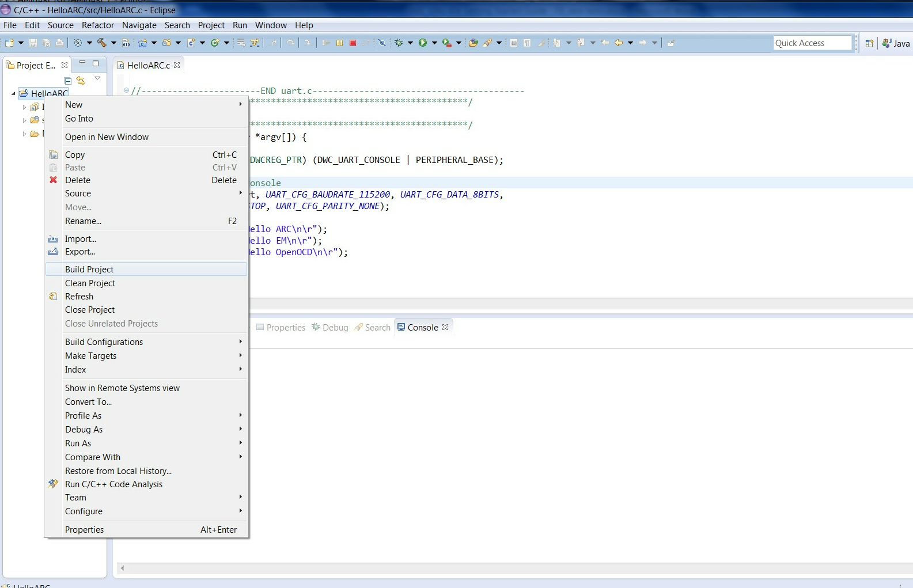Expand the New submenu arrow

(x=241, y=104)
